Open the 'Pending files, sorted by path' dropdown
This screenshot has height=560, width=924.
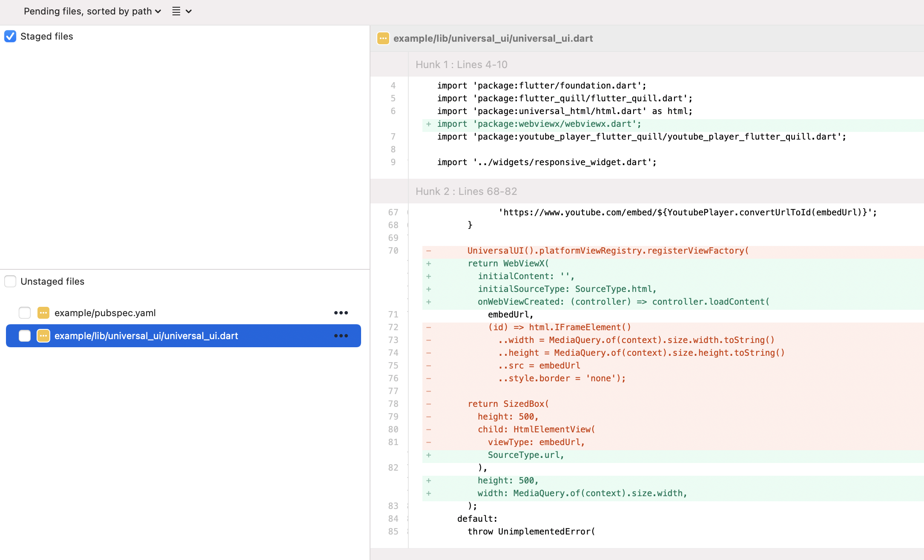click(x=92, y=11)
